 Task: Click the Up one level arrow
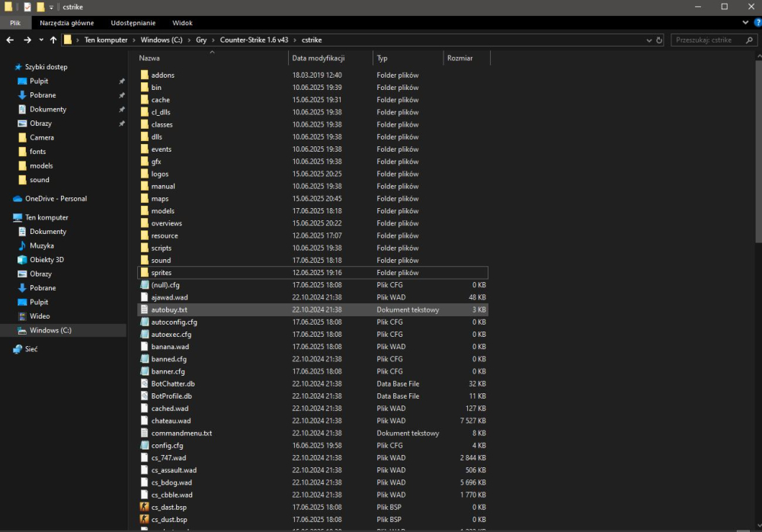[x=53, y=40]
